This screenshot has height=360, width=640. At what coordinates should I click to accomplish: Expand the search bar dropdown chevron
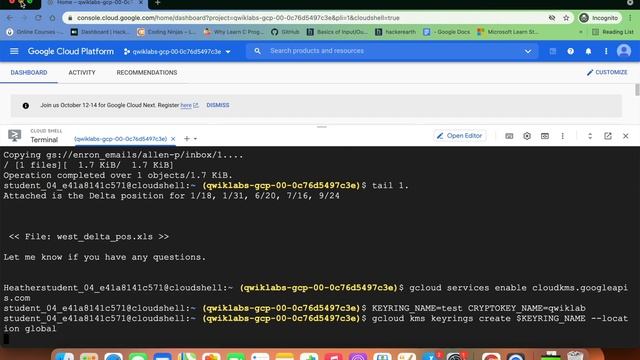pos(528,51)
